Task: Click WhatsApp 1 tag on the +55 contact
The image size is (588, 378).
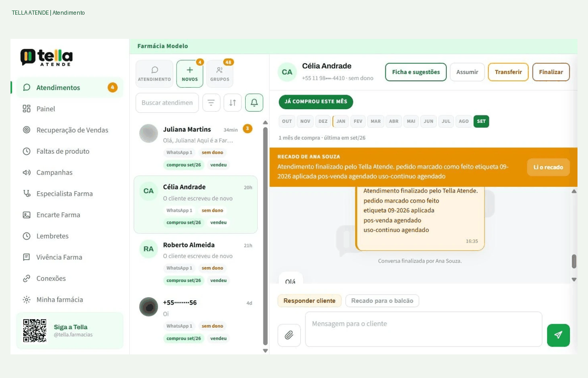Action: click(x=179, y=326)
